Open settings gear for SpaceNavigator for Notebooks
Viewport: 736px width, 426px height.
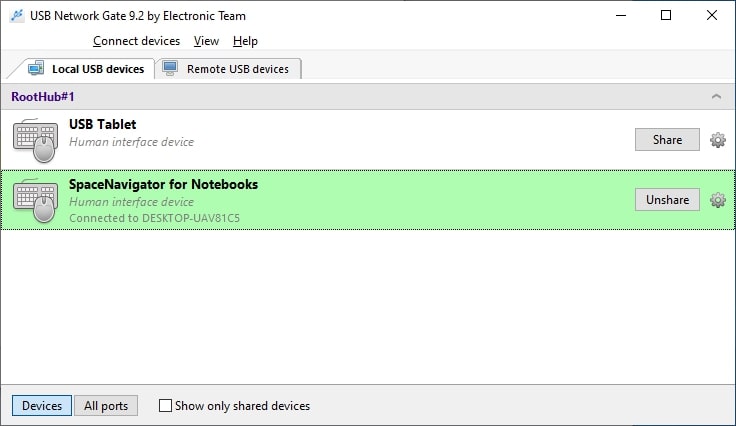click(x=717, y=200)
